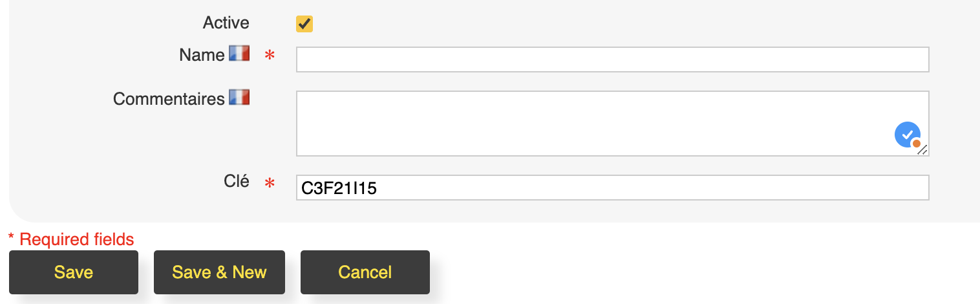Click the Commentaires field label
Viewport: 980px width, 304px height.
point(169,100)
